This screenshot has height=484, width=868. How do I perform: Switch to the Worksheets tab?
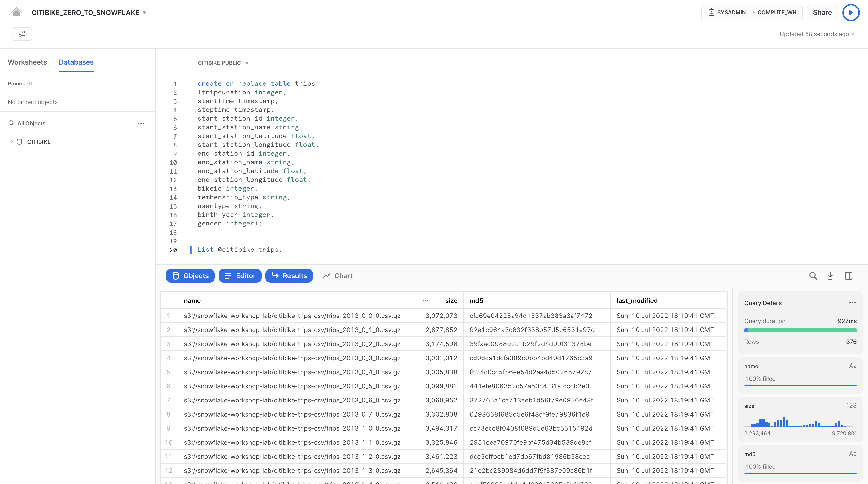click(27, 62)
